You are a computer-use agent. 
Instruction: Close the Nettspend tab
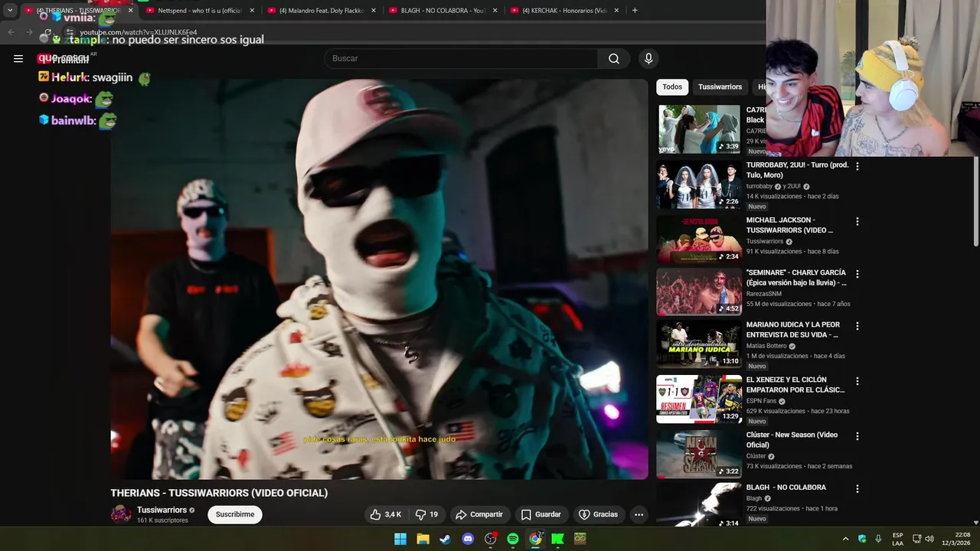pos(252,11)
